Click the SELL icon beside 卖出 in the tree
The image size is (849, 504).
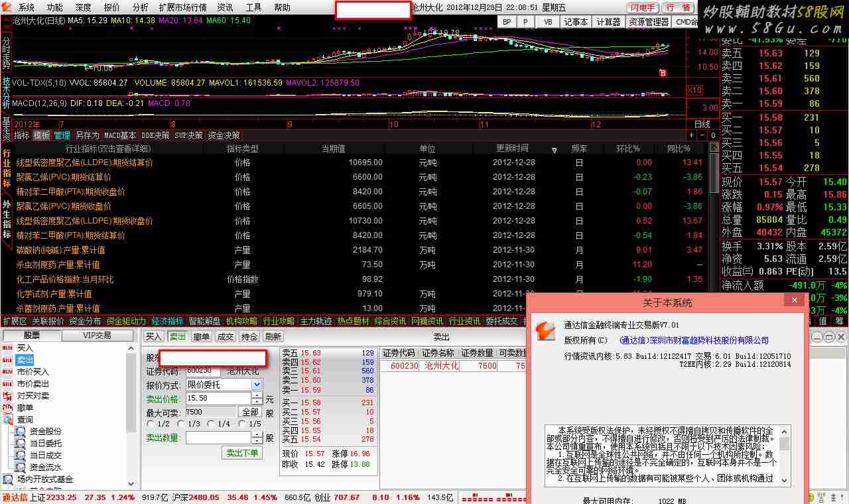pos(8,359)
